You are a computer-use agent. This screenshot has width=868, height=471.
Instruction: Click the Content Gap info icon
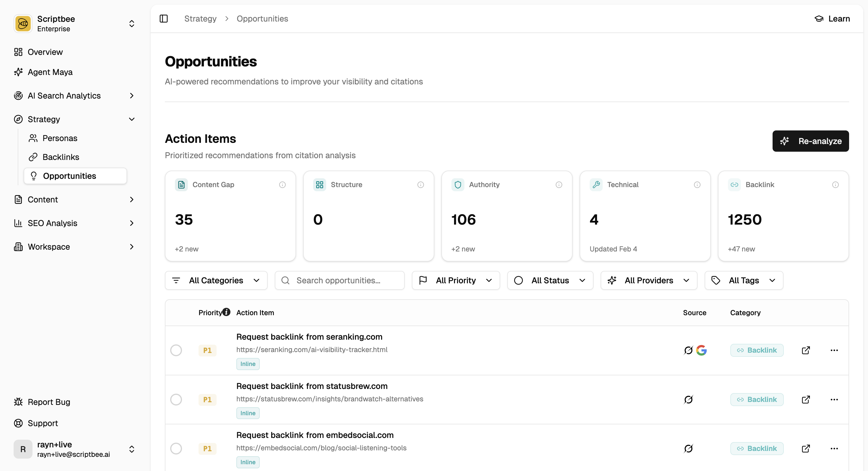pyautogui.click(x=282, y=184)
